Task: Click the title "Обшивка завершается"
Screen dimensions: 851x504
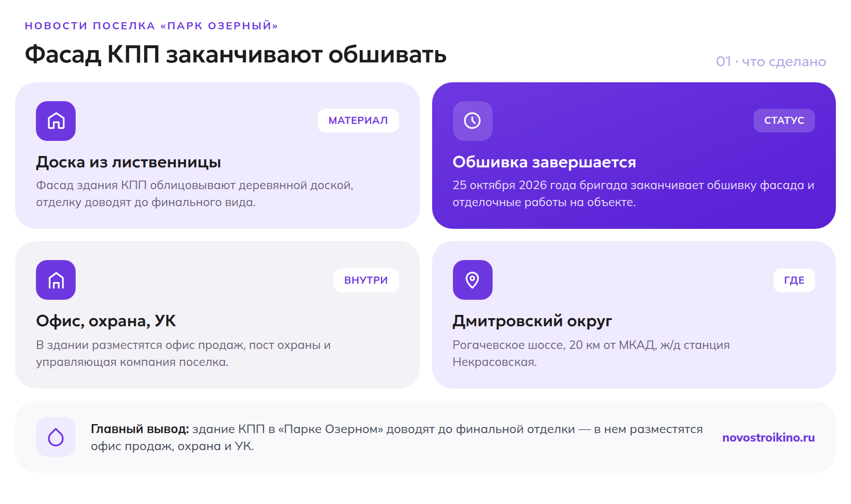Action: coord(544,162)
